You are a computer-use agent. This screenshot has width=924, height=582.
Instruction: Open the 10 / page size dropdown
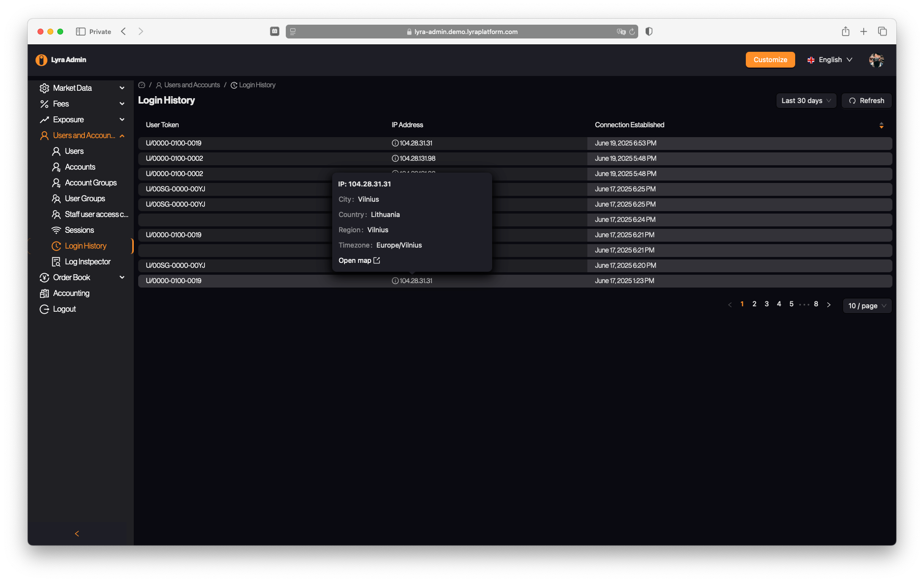(867, 306)
